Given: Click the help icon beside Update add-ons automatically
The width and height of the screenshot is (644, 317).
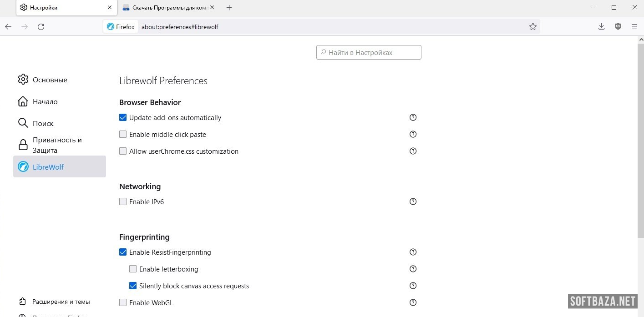Looking at the screenshot, I should click(413, 117).
